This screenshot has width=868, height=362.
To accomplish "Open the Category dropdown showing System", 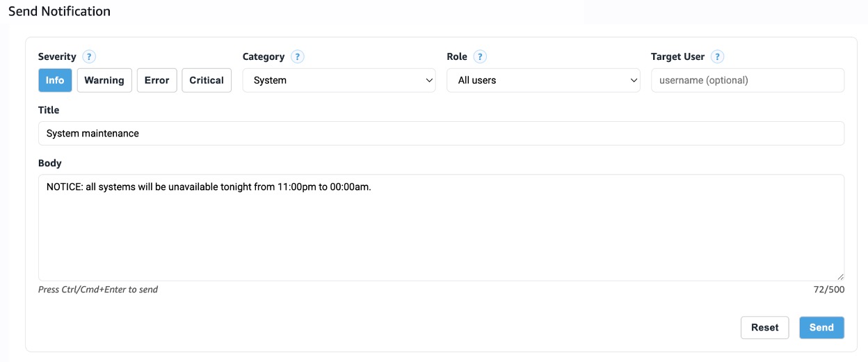I will (339, 80).
